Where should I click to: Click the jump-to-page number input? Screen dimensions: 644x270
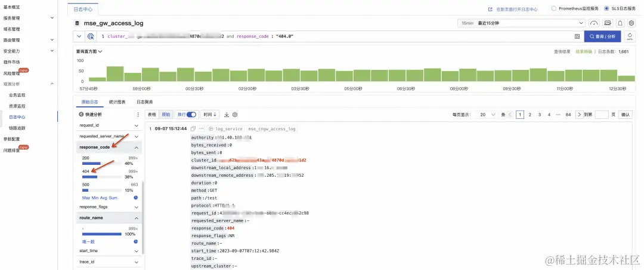[x=601, y=115]
